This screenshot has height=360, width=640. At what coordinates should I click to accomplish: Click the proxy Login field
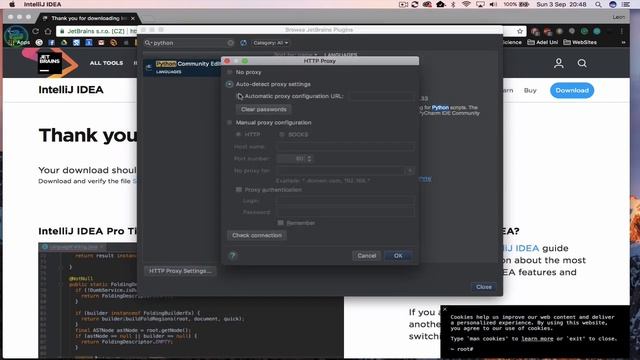(x=345, y=201)
